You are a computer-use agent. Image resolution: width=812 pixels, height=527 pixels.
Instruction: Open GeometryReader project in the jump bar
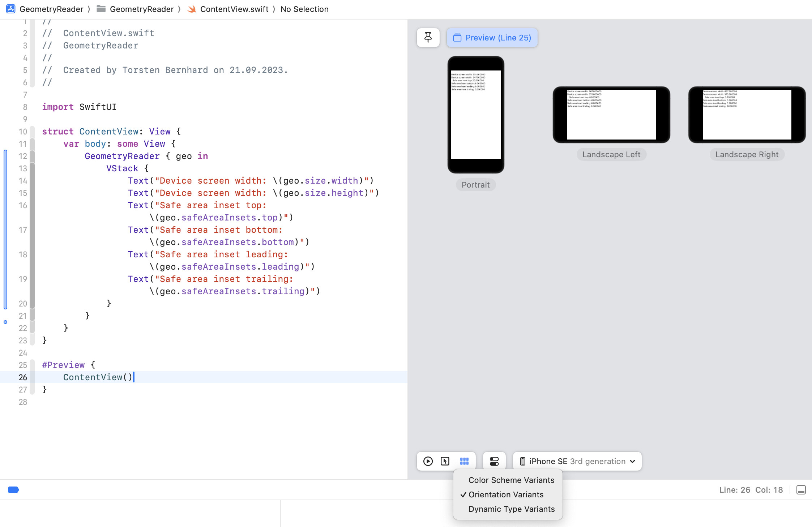[51, 9]
